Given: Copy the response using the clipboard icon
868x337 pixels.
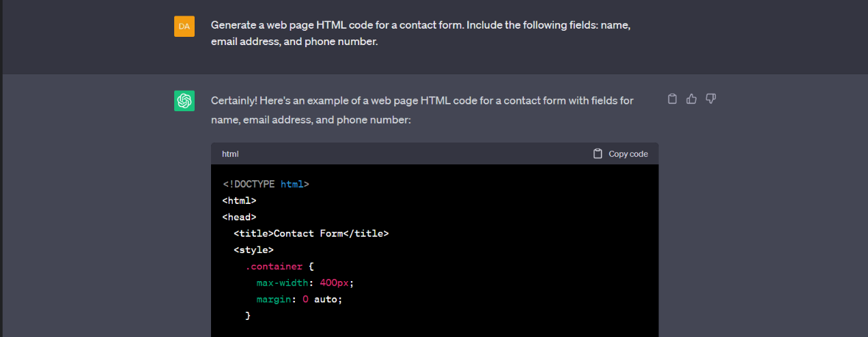Looking at the screenshot, I should coord(672,99).
